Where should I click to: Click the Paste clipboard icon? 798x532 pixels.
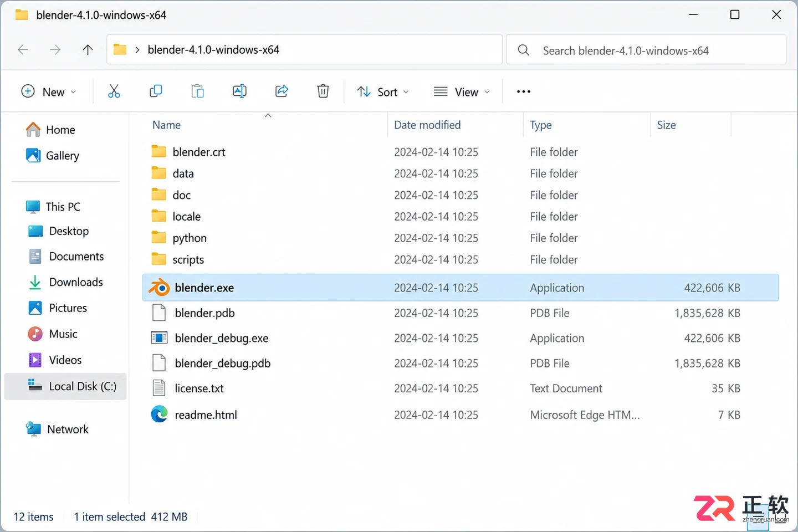198,91
